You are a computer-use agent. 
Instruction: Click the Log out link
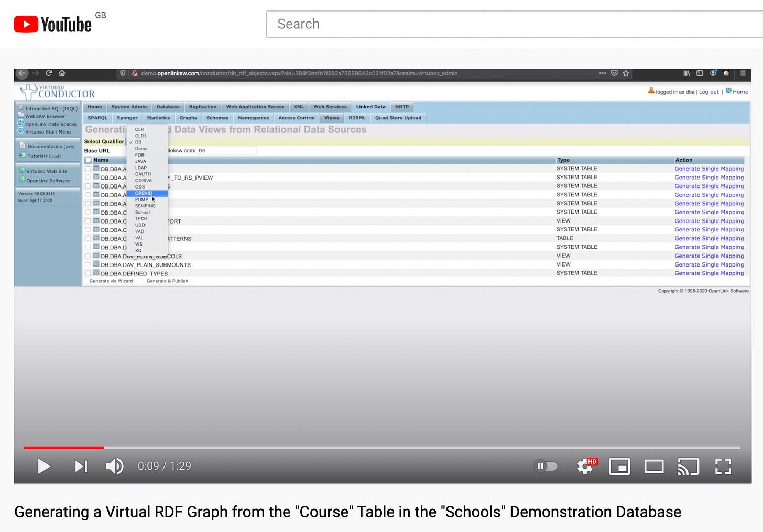[708, 92]
